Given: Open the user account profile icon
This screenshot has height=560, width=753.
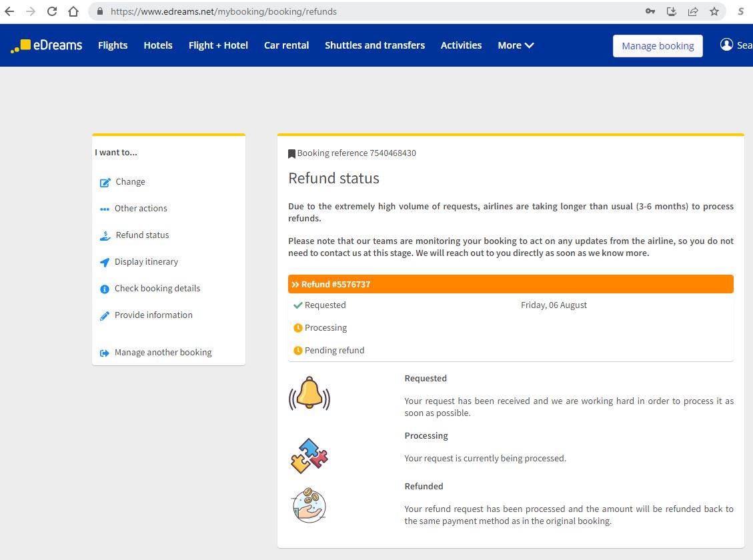Looking at the screenshot, I should 726,45.
